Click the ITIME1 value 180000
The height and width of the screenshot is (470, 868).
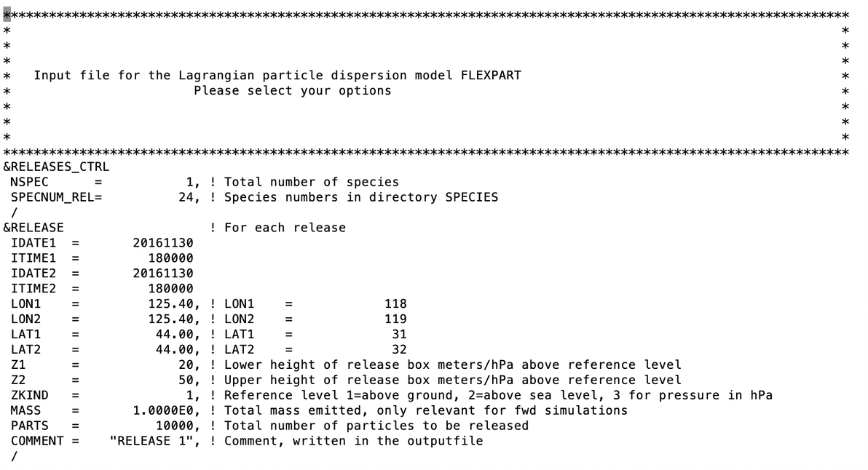(x=170, y=258)
